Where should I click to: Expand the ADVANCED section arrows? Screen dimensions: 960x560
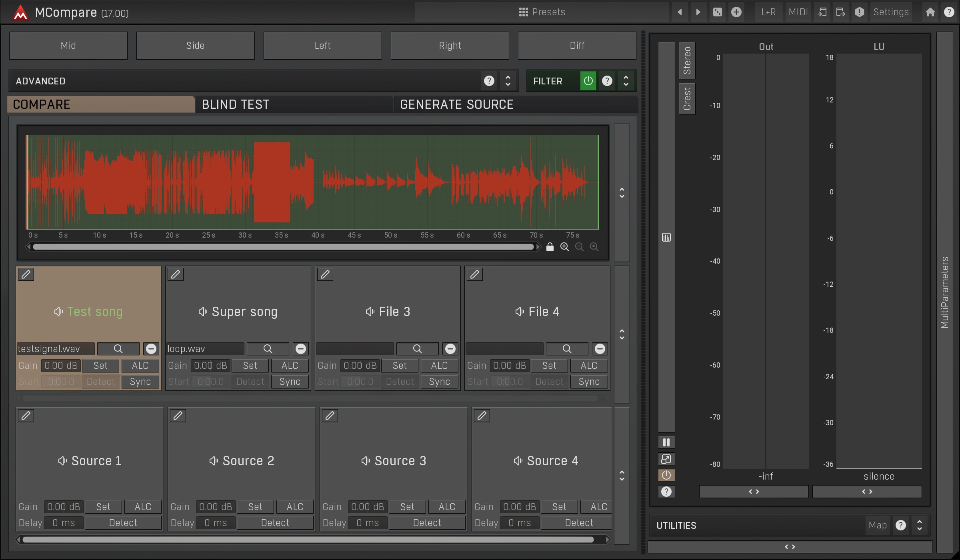(508, 81)
